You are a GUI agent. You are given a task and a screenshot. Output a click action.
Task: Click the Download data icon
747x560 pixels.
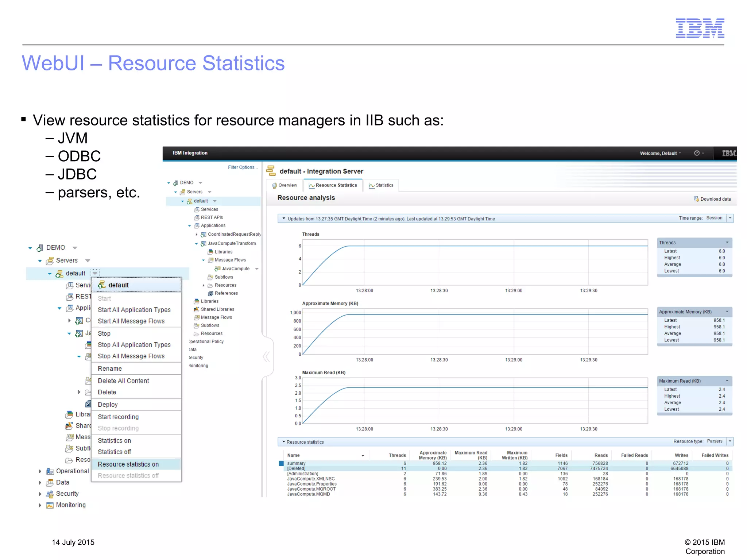point(696,199)
